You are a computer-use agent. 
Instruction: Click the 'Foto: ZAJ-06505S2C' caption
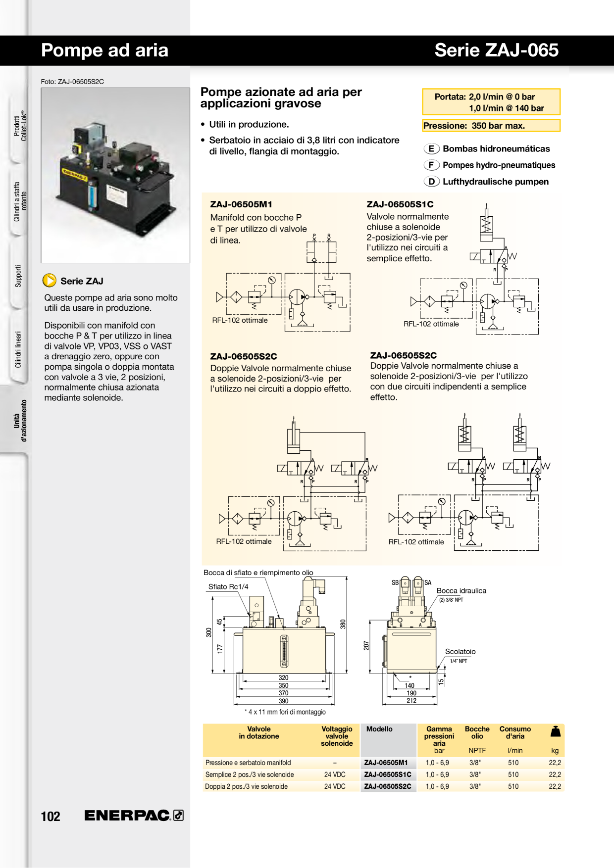(x=72, y=82)
